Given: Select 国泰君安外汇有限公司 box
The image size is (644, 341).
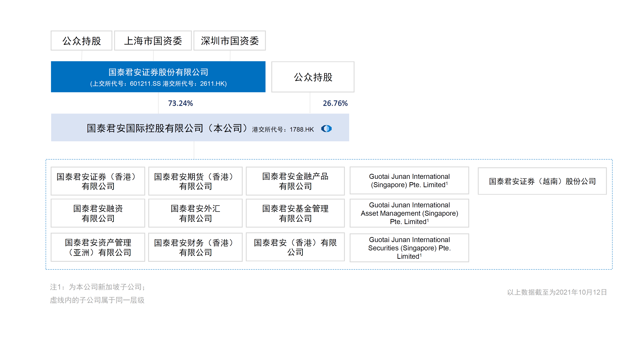Looking at the screenshot, I should pyautogui.click(x=195, y=213).
